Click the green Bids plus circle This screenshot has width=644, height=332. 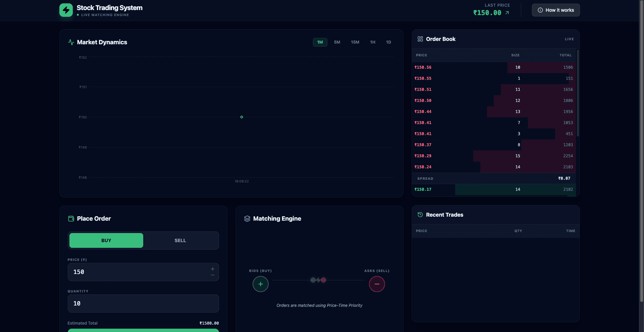261,284
